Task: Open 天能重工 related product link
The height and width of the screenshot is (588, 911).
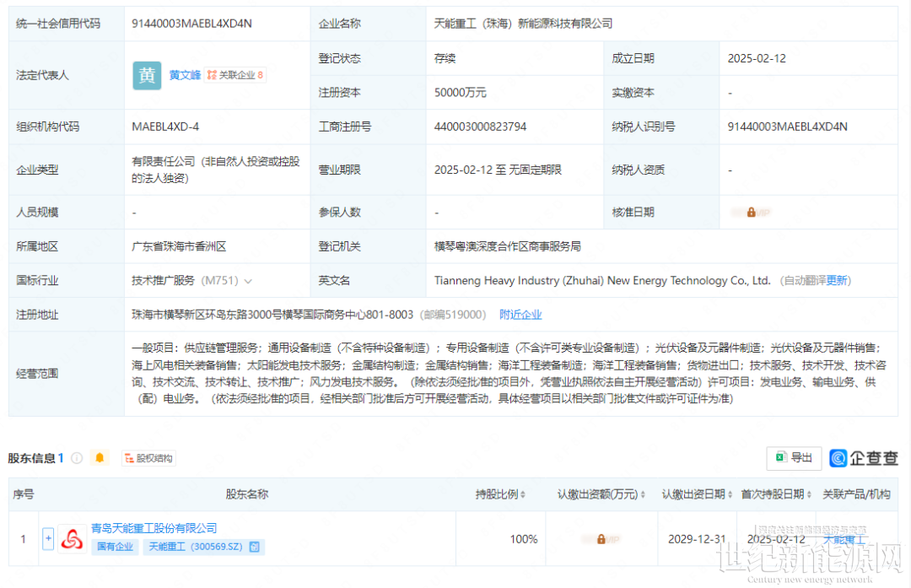Action: point(844,540)
